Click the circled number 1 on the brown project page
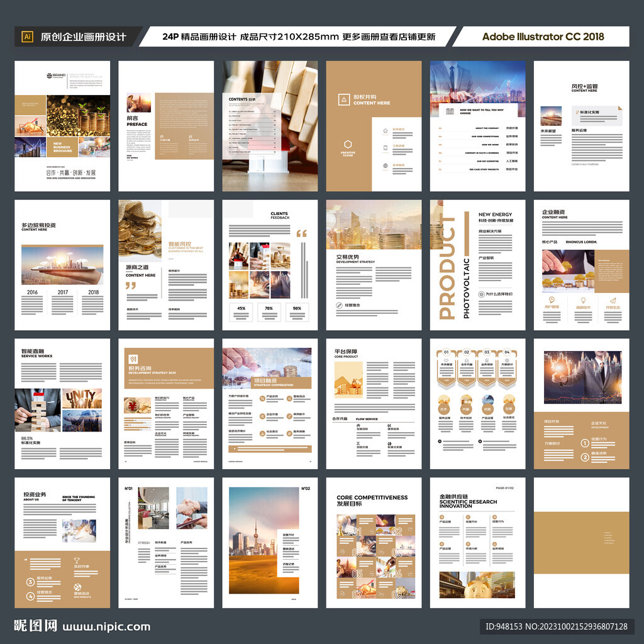 585,443
